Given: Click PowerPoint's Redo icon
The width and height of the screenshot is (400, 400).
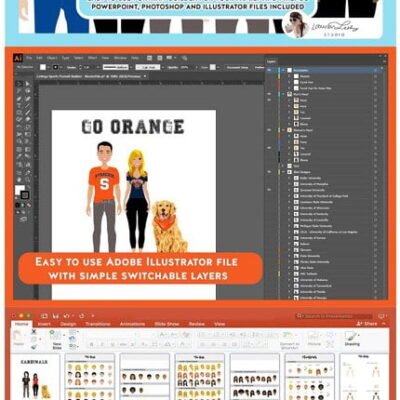Looking at the screenshot, I should click(x=82, y=316).
